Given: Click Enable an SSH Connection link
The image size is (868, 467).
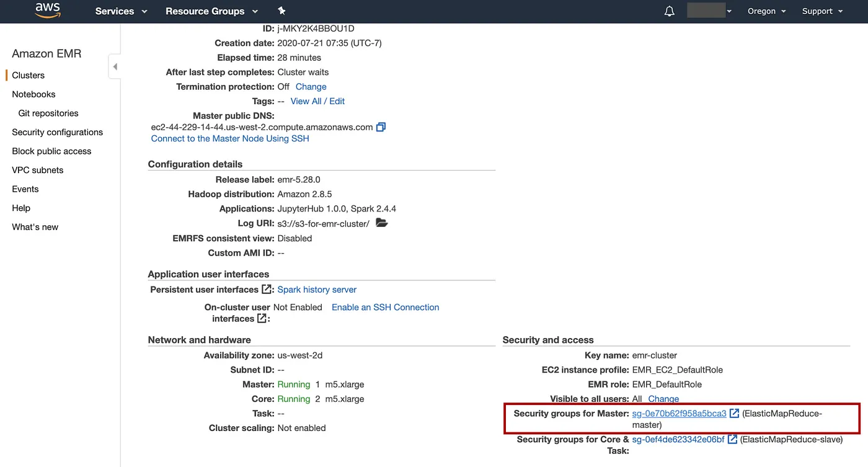Looking at the screenshot, I should (x=385, y=307).
